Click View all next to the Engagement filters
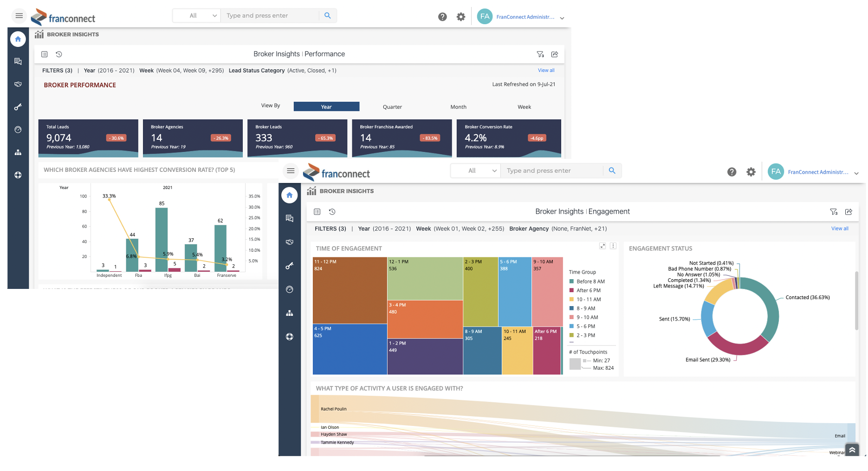Screen dimensions: 868x471 coord(840,229)
